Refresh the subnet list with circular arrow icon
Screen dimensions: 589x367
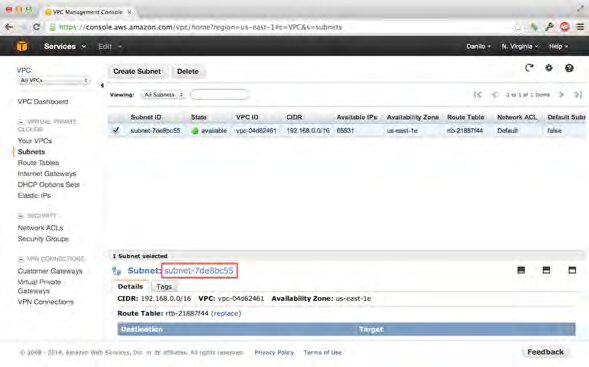pyautogui.click(x=529, y=68)
